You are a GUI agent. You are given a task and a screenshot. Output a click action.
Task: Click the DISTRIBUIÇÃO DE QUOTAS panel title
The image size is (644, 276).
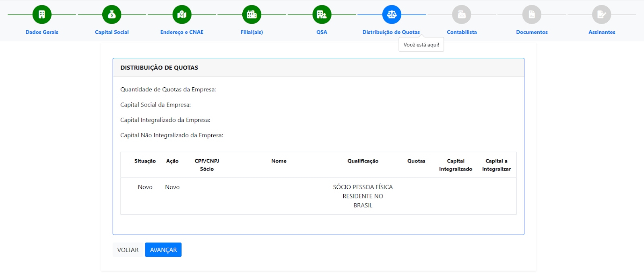point(159,68)
